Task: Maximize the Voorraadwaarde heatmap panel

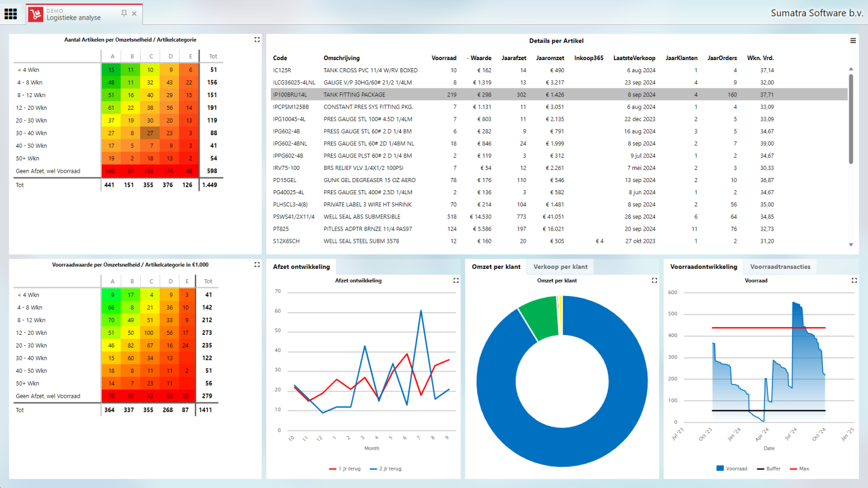Action: click(x=257, y=265)
